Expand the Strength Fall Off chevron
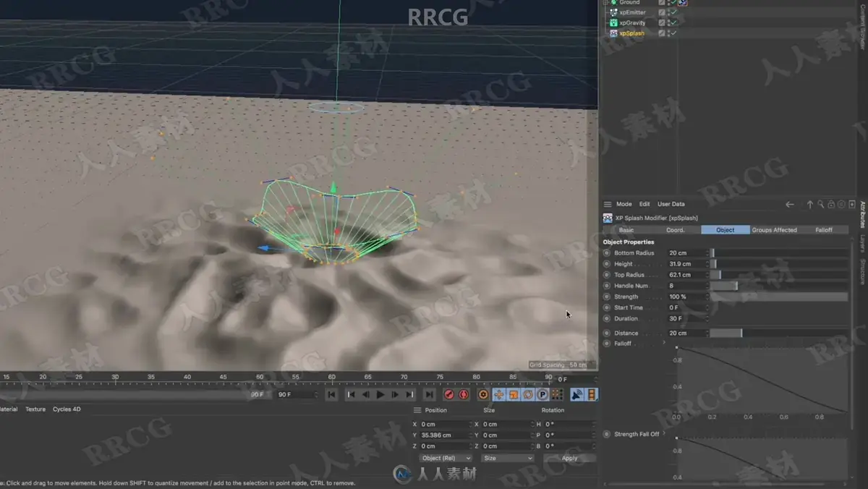Screen dimensions: 868x489 point(665,433)
